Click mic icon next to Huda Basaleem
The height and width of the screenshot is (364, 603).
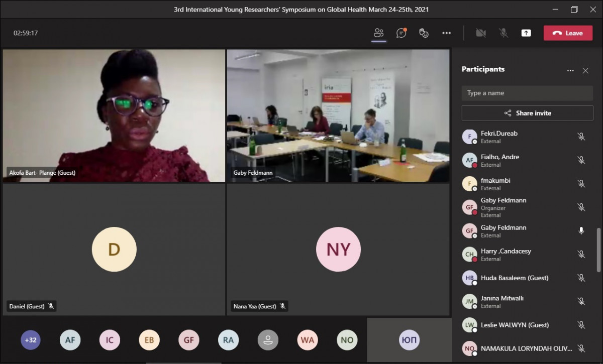point(581,278)
